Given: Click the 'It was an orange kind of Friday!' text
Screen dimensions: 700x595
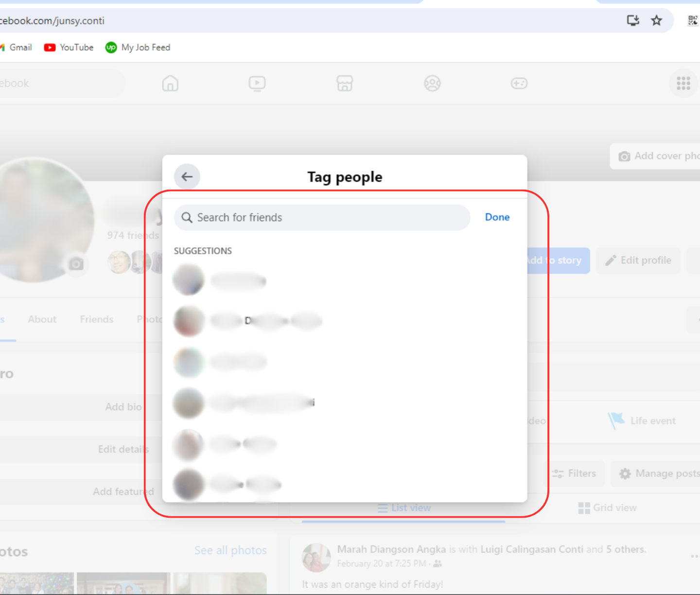Looking at the screenshot, I should coord(372,584).
